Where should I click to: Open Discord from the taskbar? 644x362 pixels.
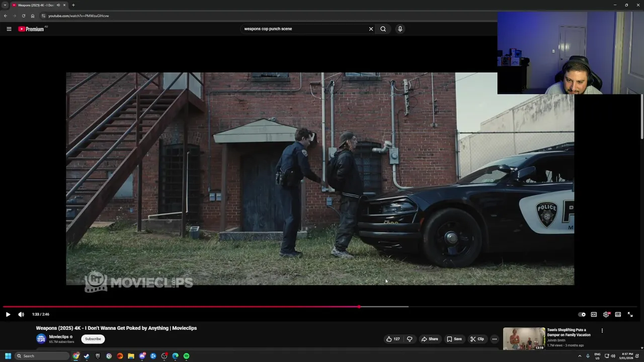click(142, 356)
